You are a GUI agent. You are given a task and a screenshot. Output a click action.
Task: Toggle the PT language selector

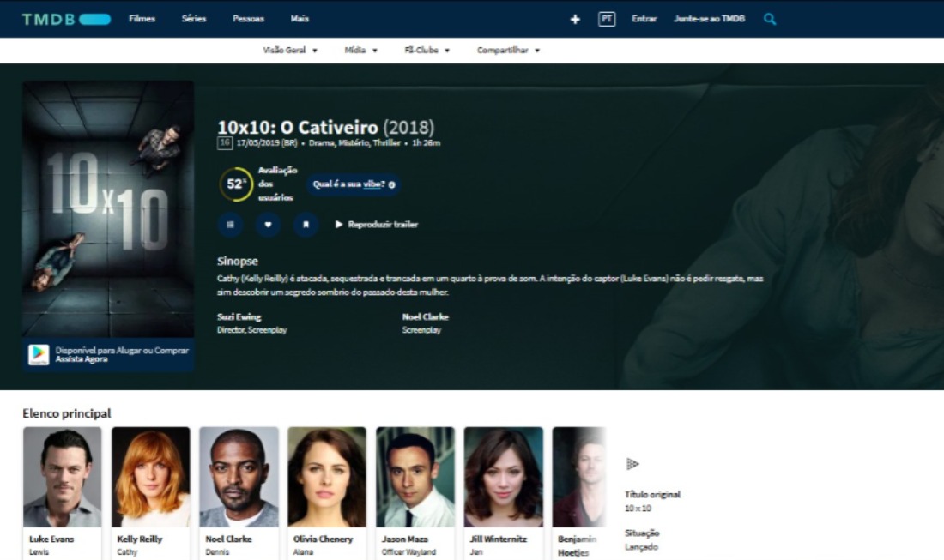(x=607, y=19)
